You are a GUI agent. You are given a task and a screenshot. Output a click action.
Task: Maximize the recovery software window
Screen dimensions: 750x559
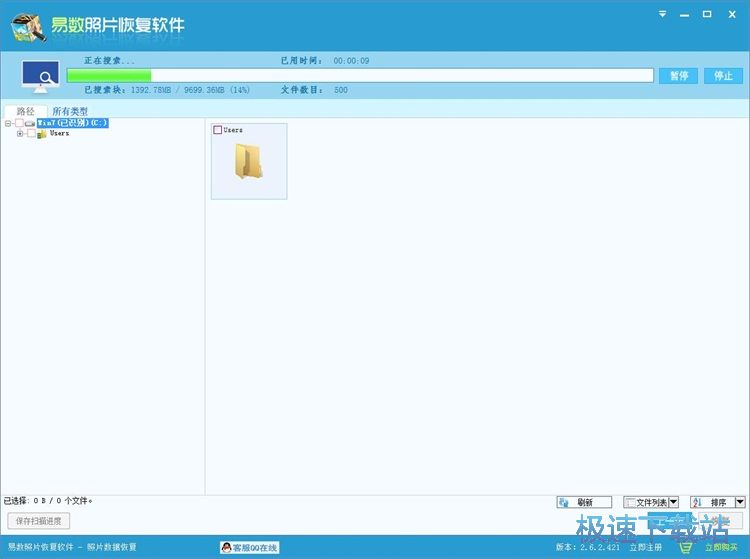707,14
